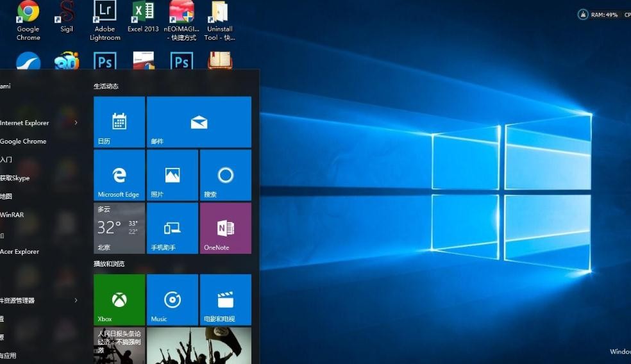This screenshot has width=631, height=364.
Task: Select WinRAR in the Start menu list
Action: coord(13,215)
